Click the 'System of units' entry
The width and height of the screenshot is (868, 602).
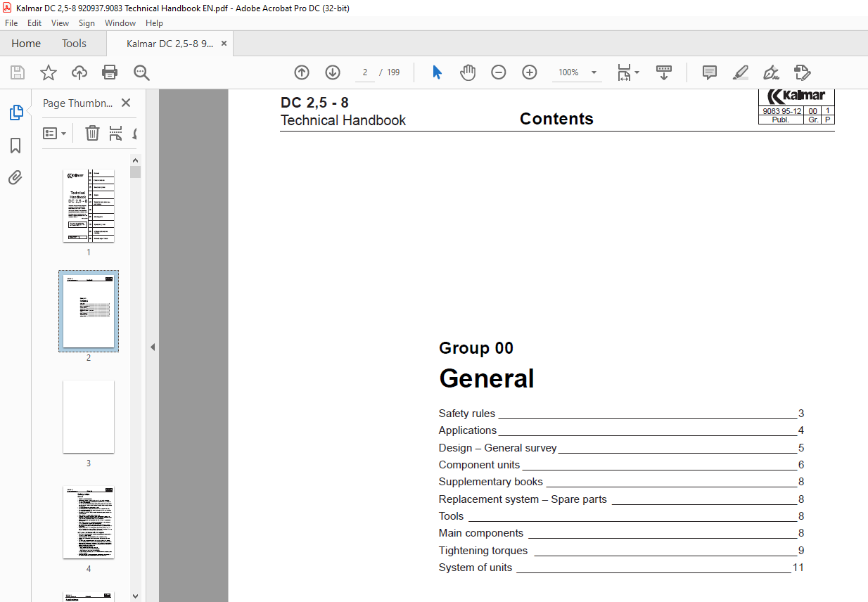point(475,568)
